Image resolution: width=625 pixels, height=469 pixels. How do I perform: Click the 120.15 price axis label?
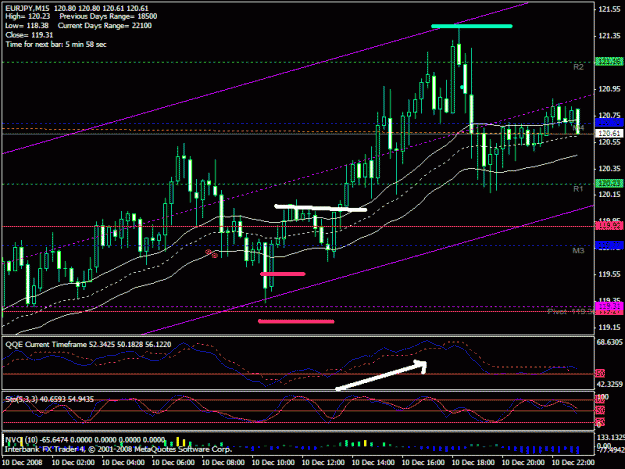point(609,194)
